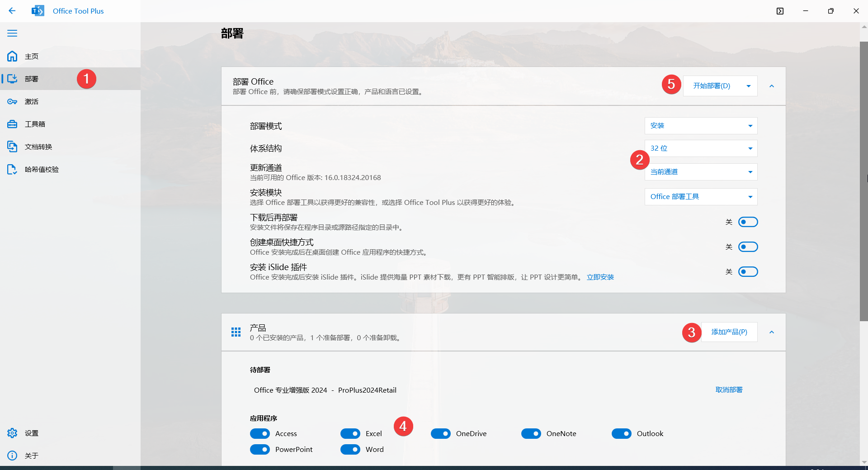Click the 取消部署 link

click(x=729, y=390)
